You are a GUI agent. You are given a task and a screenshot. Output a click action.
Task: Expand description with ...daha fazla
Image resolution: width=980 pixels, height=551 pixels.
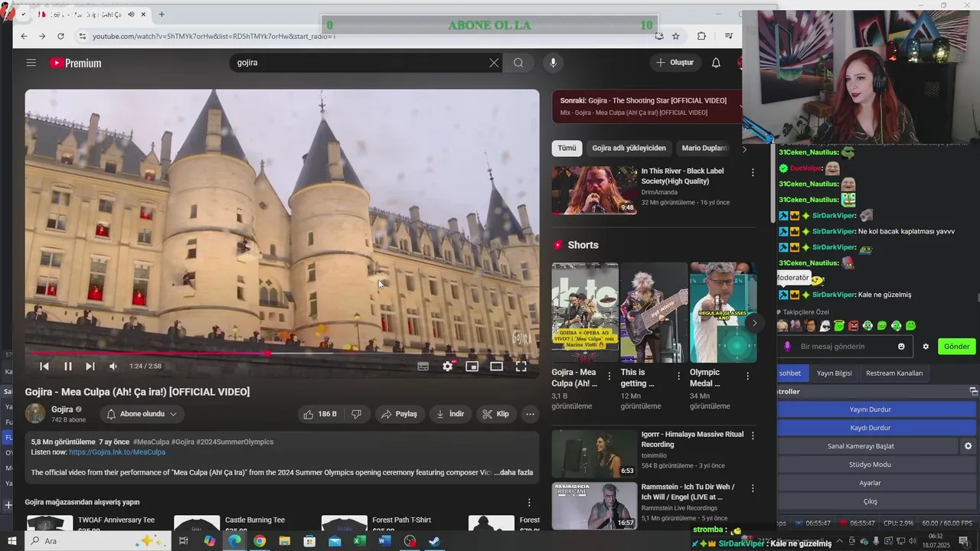(514, 472)
